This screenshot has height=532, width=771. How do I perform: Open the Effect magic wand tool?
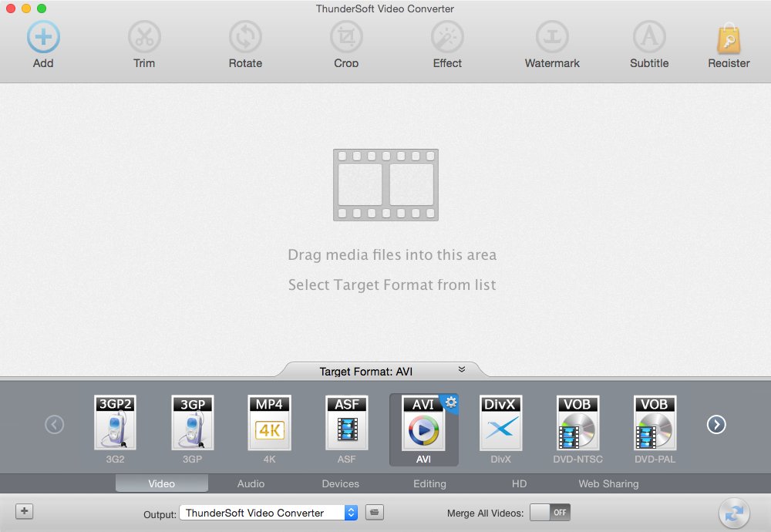[x=447, y=37]
